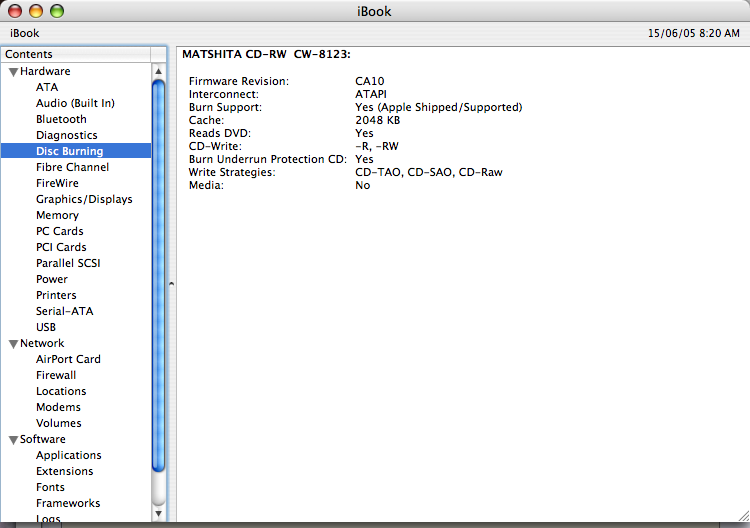Click the iBook label below title bar

24,33
